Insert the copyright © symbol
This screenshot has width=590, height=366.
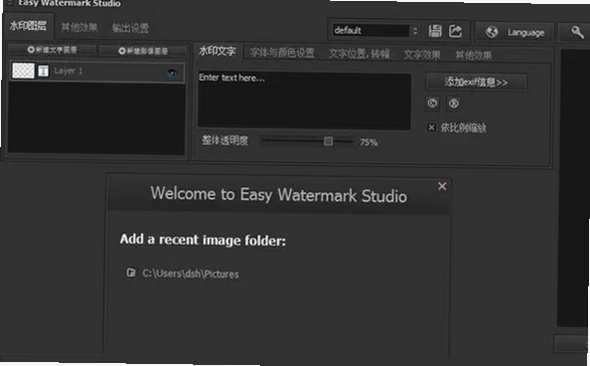pos(432,103)
